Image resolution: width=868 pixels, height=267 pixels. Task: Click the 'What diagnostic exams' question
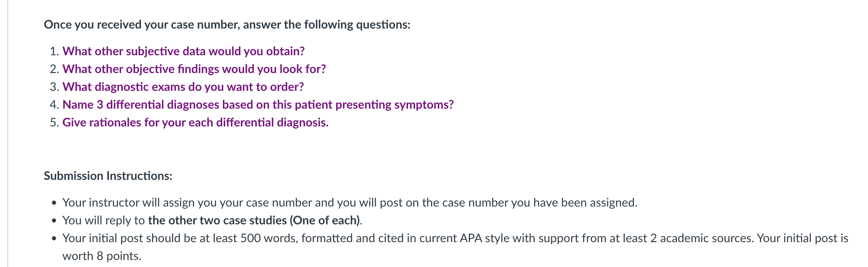(183, 87)
